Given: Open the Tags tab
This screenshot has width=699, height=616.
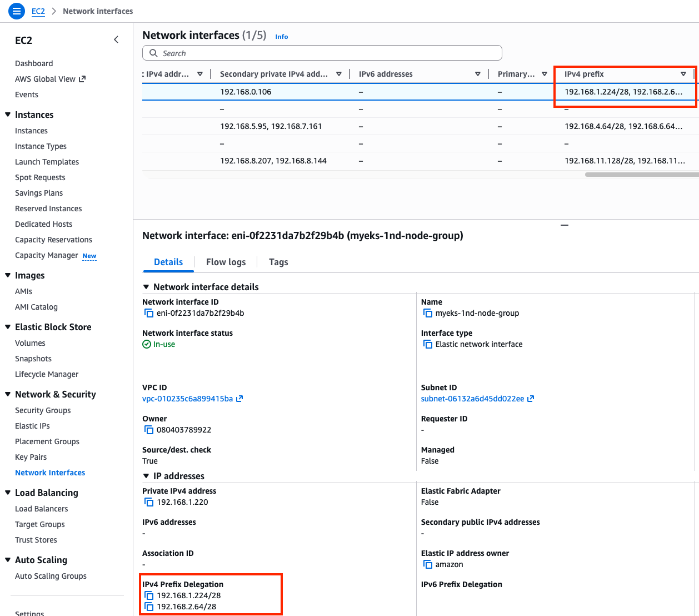Looking at the screenshot, I should [278, 262].
